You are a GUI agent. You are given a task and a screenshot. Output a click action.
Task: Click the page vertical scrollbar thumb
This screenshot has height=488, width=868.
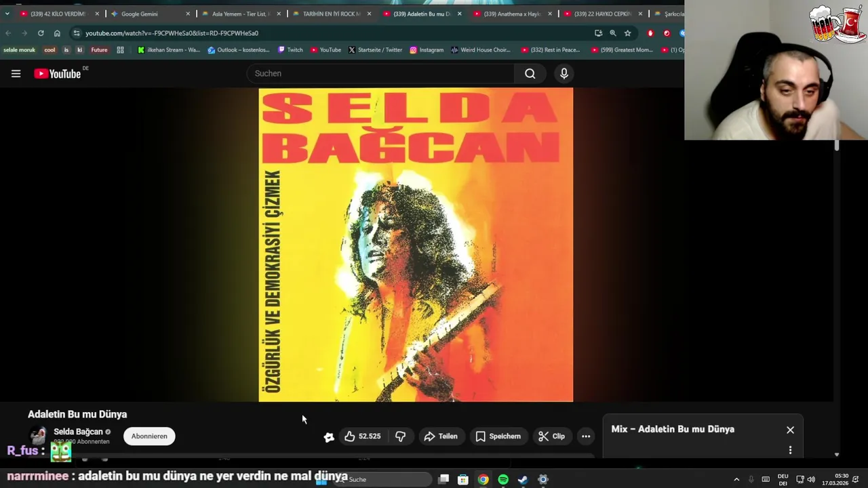pos(837,145)
